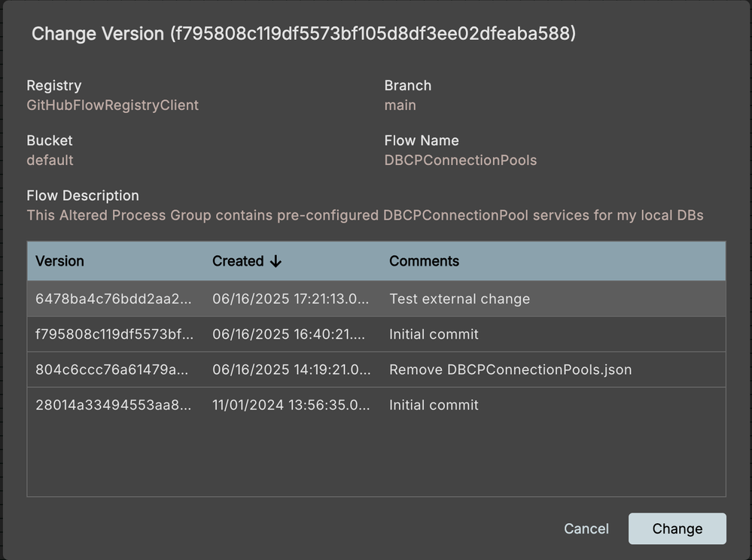Click the DBCPConnectionPools flow name value

460,160
